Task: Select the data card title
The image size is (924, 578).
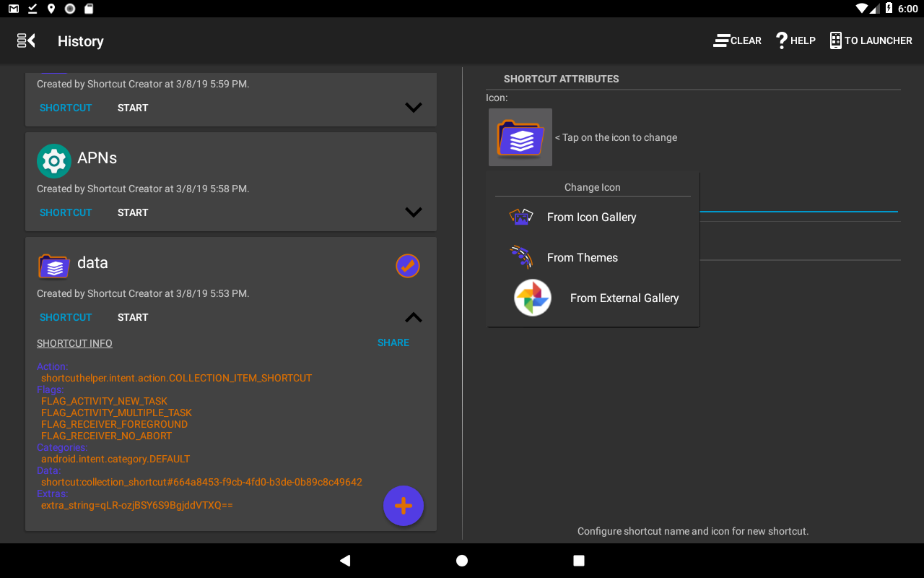Action: pyautogui.click(x=92, y=263)
